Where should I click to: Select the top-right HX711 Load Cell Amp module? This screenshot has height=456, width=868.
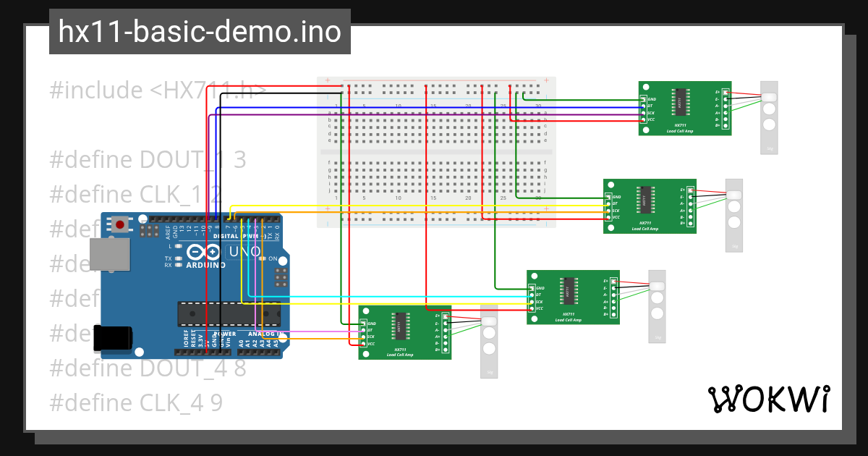point(684,109)
